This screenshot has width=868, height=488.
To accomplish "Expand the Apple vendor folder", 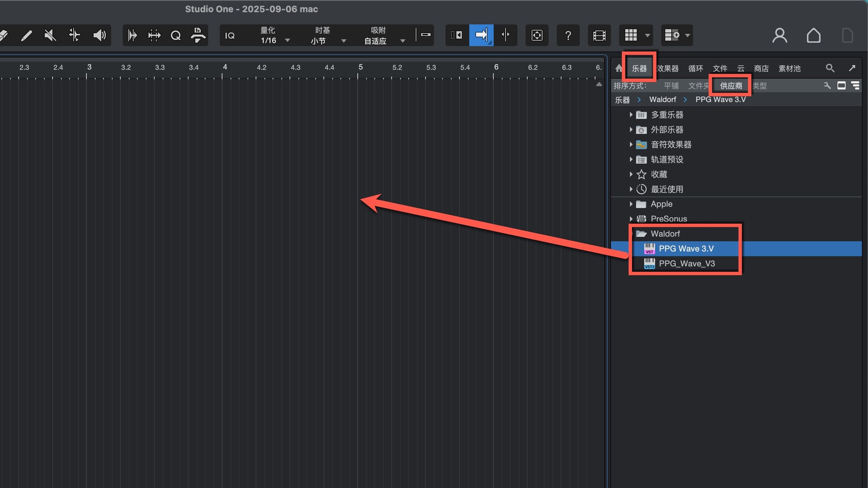I will coord(631,204).
